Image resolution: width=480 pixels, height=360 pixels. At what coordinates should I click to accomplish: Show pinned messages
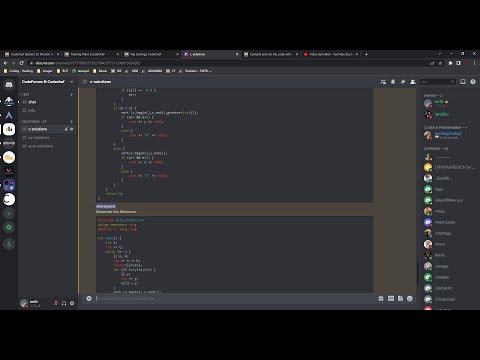(x=403, y=82)
